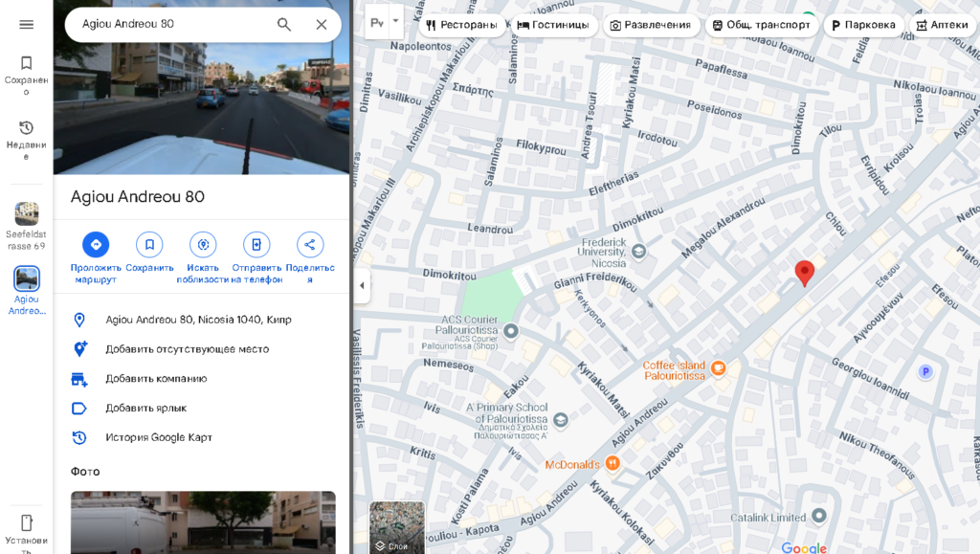This screenshot has height=554, width=980.
Task: Save the place with the bookmark button
Action: 149,245
